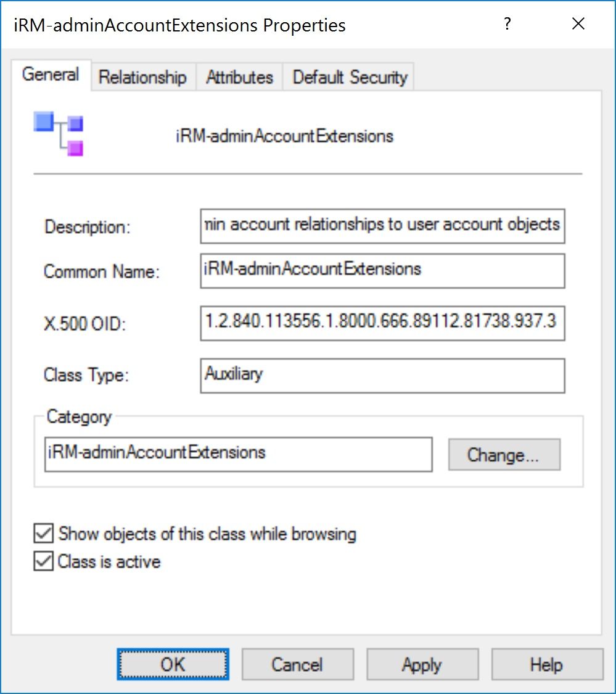This screenshot has width=616, height=694.
Task: Click the Class Type field showing Auxiliary
Action: pos(382,374)
